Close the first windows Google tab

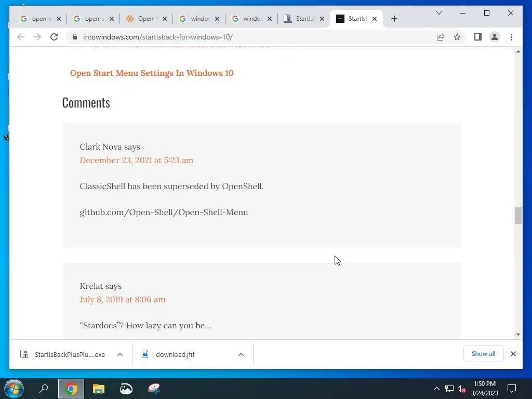click(217, 19)
